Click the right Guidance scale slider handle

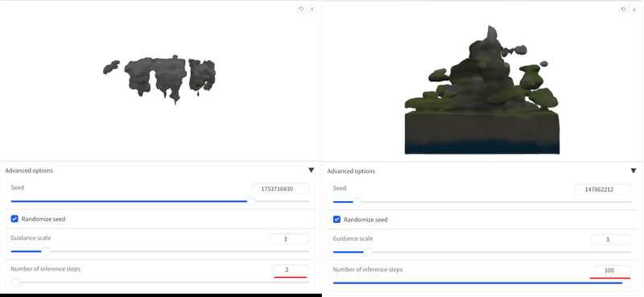pyautogui.click(x=368, y=252)
